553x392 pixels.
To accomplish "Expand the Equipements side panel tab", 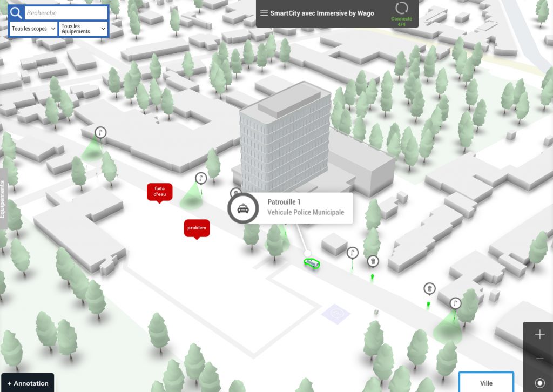I will (x=3, y=199).
